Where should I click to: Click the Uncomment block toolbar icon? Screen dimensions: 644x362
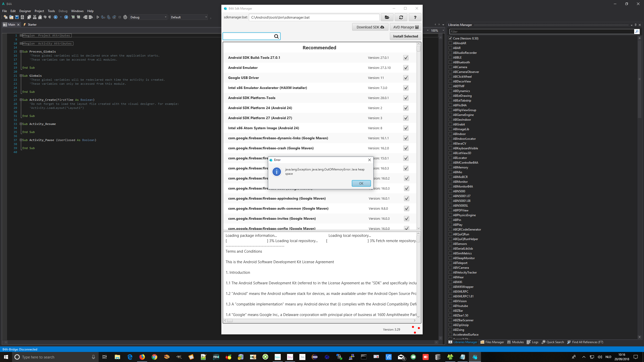pyautogui.click(x=78, y=17)
